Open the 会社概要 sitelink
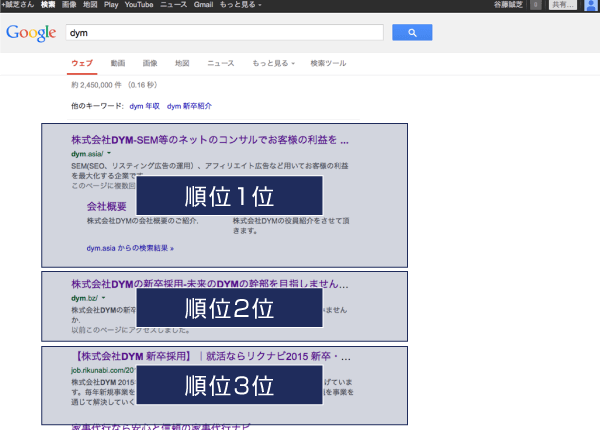600x430 pixels. 106,207
